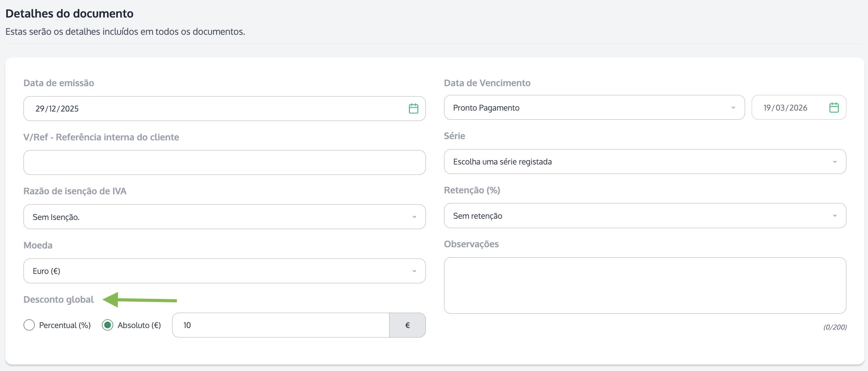Open the due date calendar picker icon
Image resolution: width=868 pixels, height=371 pixels.
tap(834, 108)
